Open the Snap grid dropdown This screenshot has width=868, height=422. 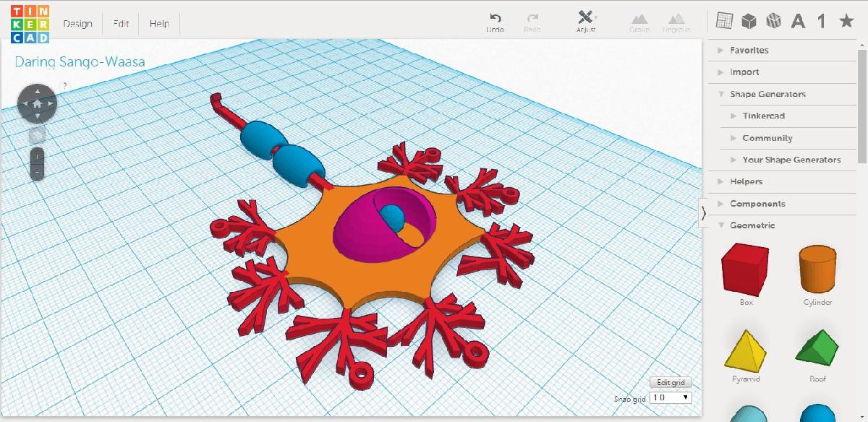point(671,397)
